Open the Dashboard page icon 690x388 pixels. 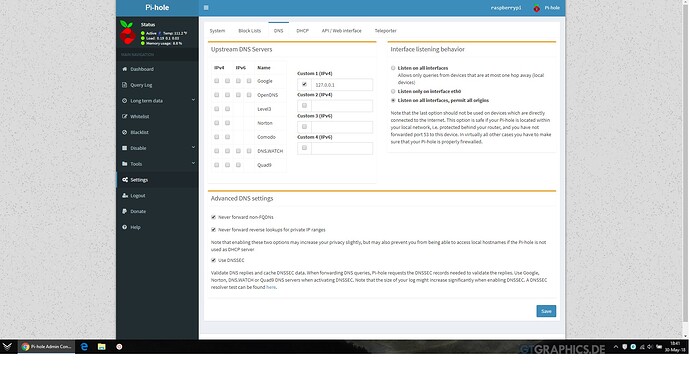pos(125,69)
